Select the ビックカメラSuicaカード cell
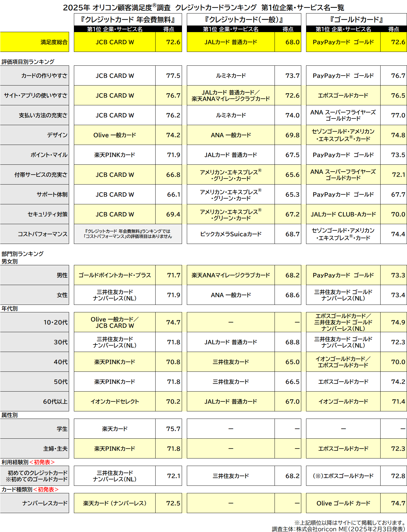 click(231, 234)
